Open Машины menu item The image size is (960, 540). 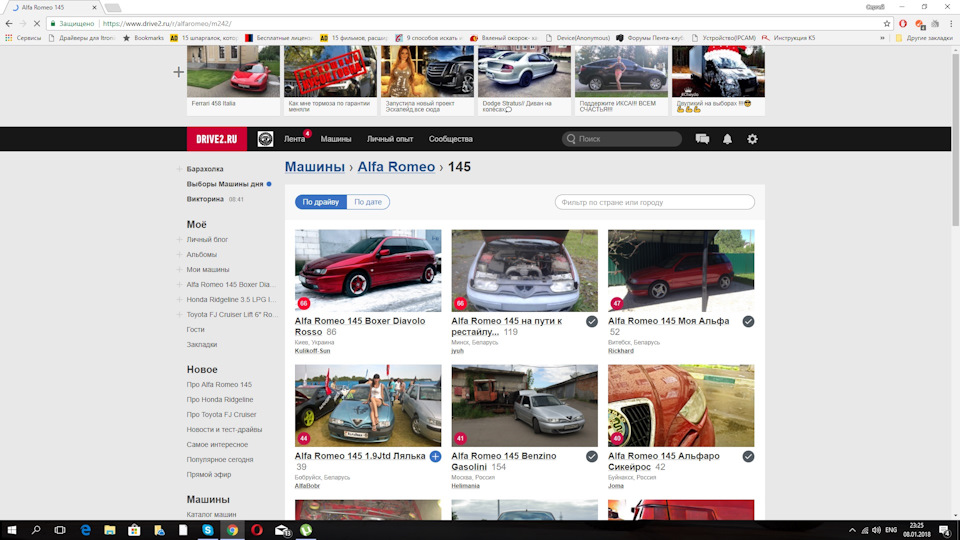click(x=336, y=139)
